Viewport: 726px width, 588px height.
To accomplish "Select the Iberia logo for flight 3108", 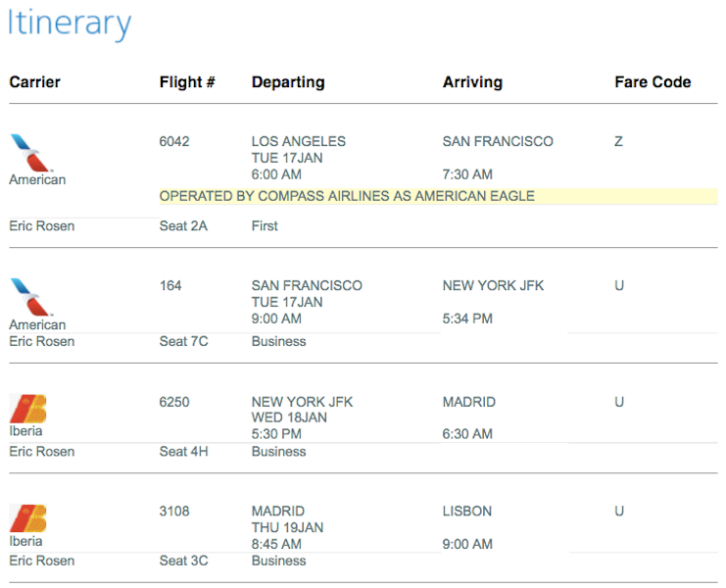I will 27,517.
